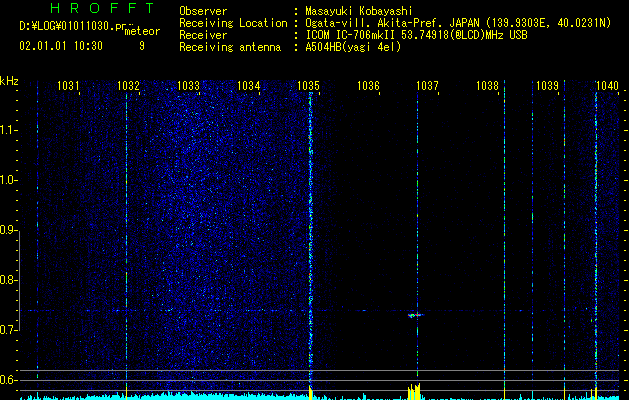Image resolution: width=629 pixels, height=400 pixels.
Task: Click the Observer label
Action: tap(203, 11)
